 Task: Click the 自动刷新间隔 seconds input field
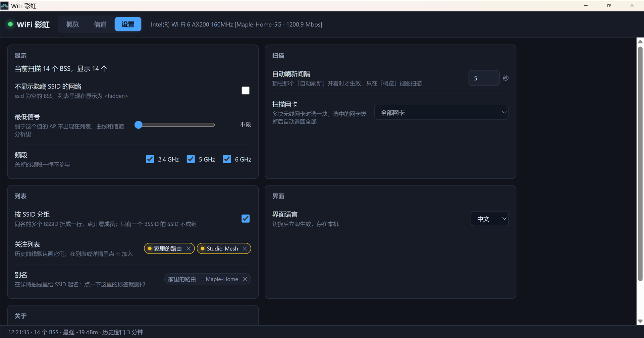(x=484, y=78)
